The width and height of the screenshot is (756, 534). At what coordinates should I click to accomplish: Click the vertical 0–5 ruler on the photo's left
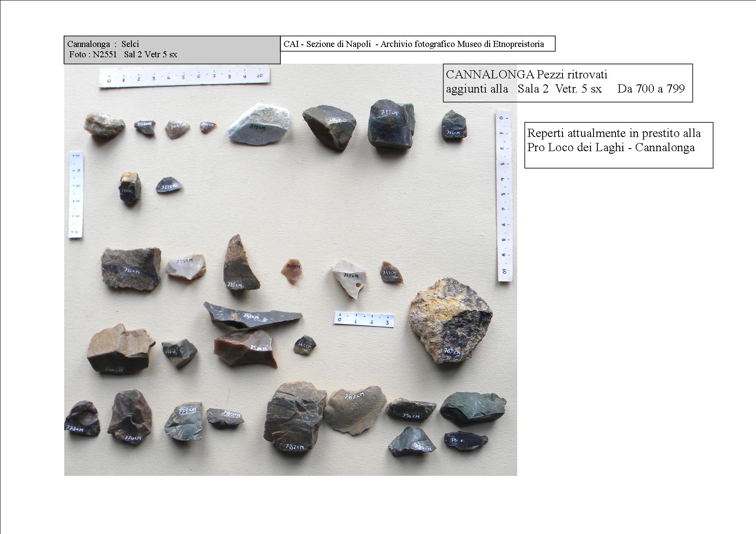point(76,194)
